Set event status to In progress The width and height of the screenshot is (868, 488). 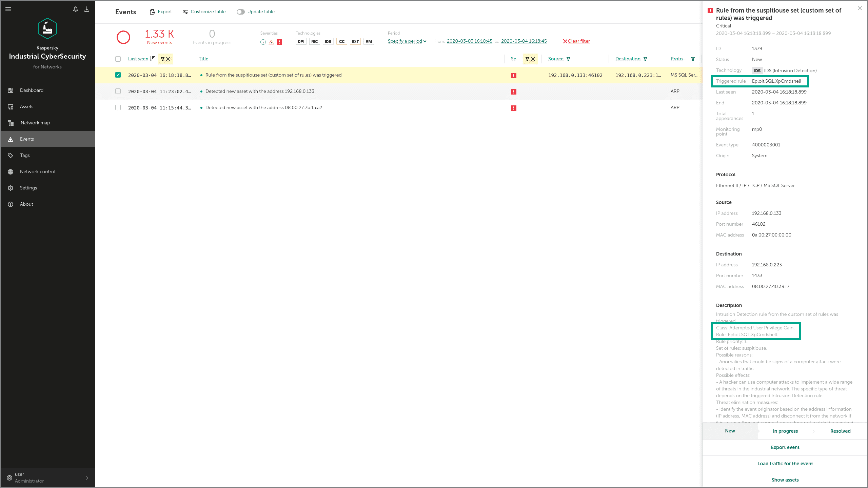(785, 431)
